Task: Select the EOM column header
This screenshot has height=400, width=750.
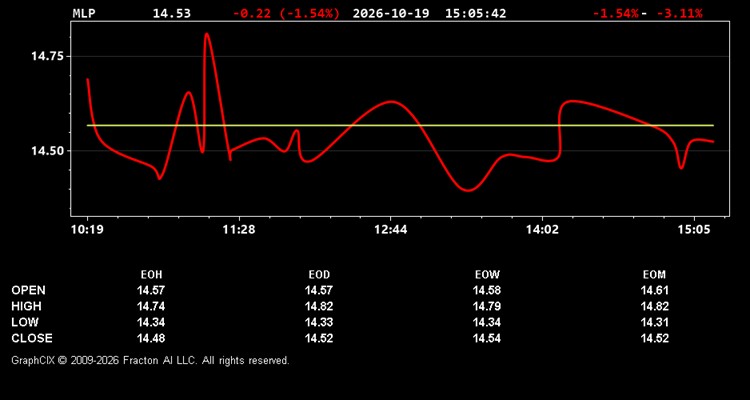Action: (x=654, y=275)
